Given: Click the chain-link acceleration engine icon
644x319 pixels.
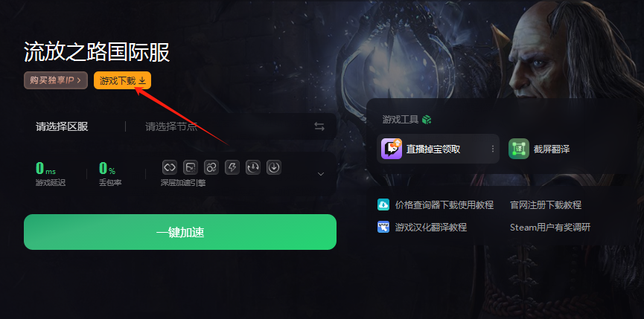Looking at the screenshot, I should (170, 167).
